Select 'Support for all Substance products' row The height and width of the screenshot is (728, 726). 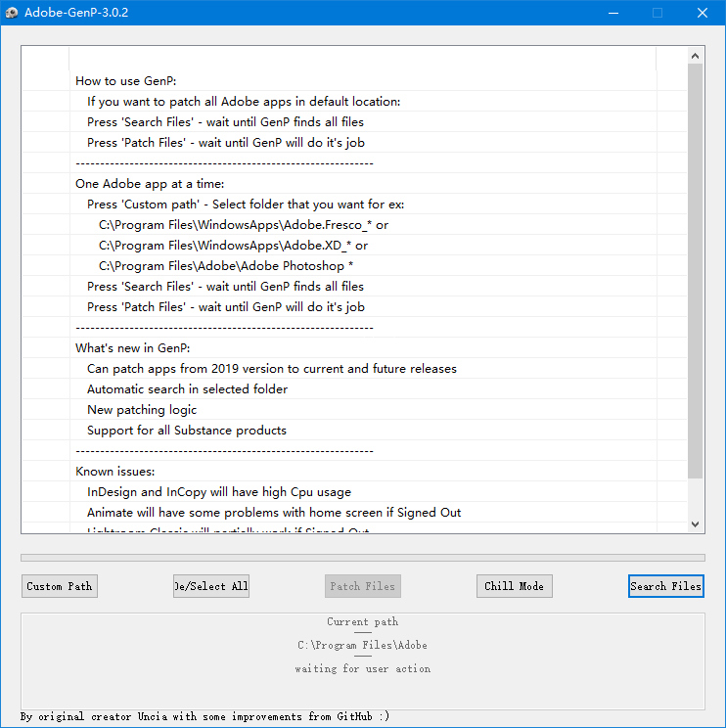coord(354,430)
